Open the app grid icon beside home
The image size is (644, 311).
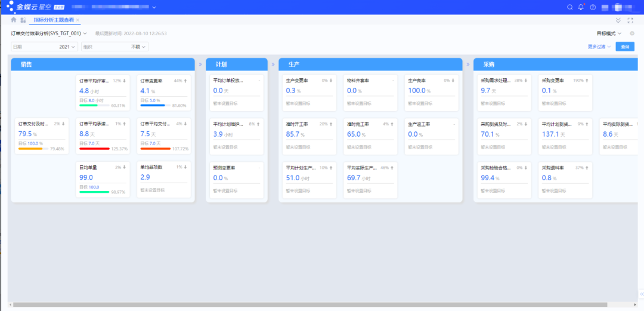23,20
